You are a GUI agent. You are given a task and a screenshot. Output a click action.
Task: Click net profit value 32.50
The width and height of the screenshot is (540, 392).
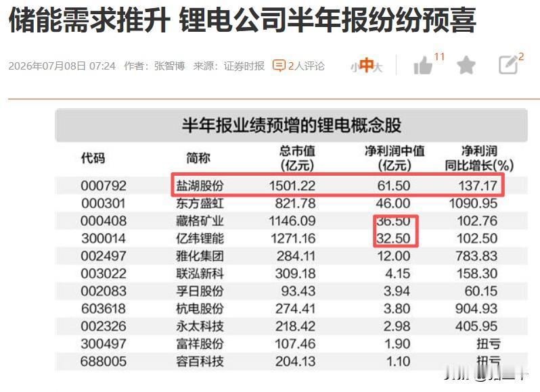tap(394, 239)
